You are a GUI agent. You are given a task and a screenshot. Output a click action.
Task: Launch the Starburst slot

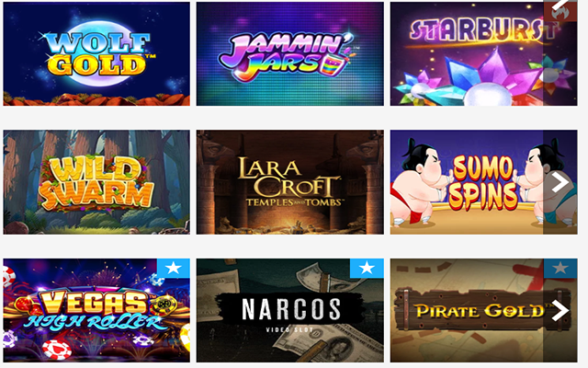click(x=484, y=53)
